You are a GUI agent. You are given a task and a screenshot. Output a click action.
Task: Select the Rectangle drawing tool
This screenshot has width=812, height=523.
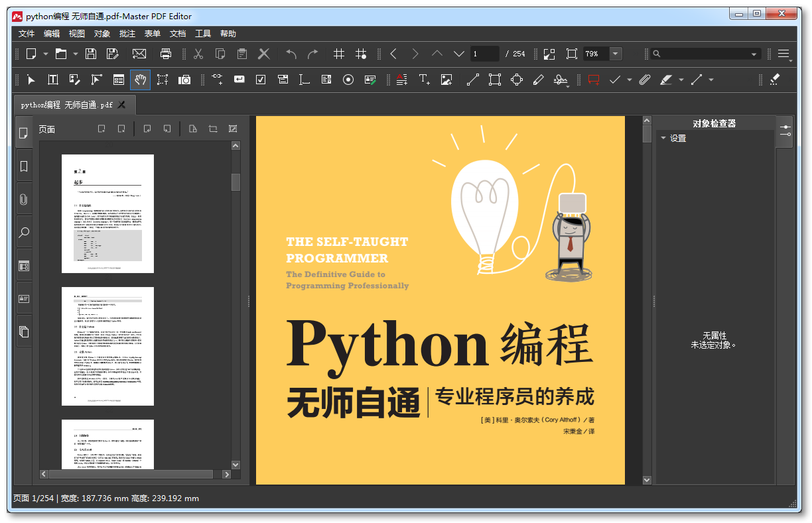(495, 80)
